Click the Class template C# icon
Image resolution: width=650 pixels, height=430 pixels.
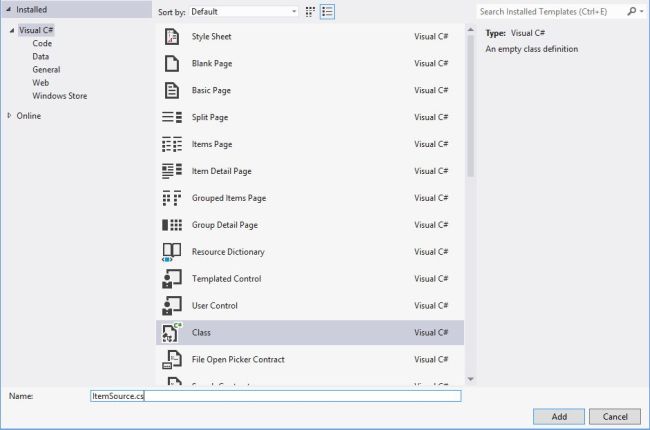click(x=172, y=333)
